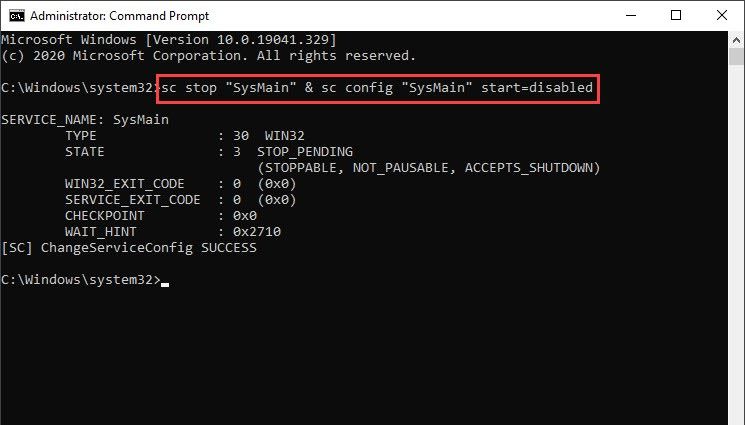The width and height of the screenshot is (745, 425).
Task: Click the scrollbar up arrow
Action: 734,38
